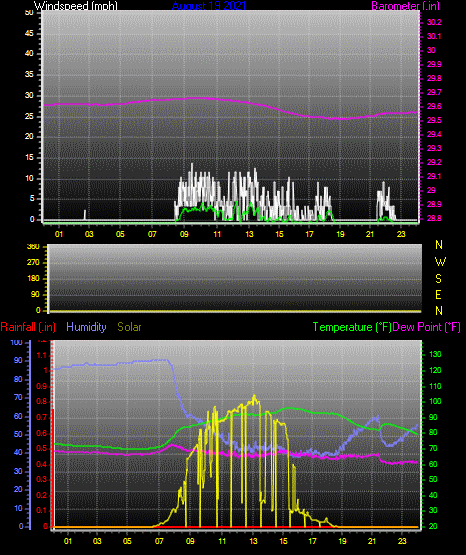Click the W compass label
This screenshot has height=555, width=466.
tap(440, 262)
